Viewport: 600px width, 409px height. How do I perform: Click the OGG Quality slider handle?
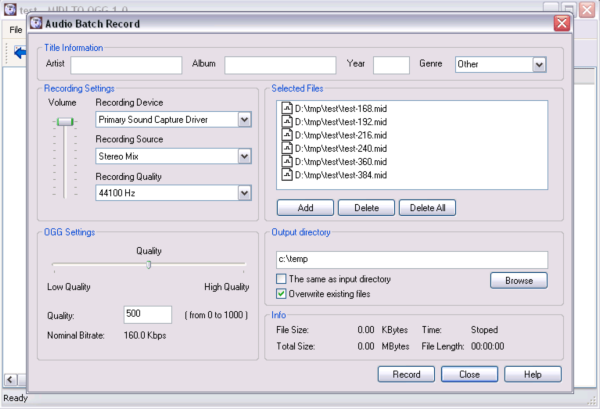[x=149, y=265]
